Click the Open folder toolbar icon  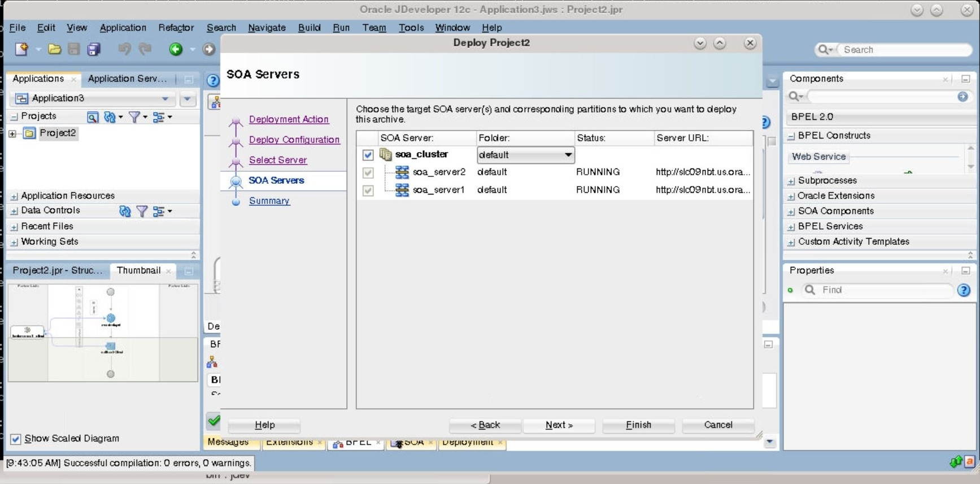[x=55, y=49]
